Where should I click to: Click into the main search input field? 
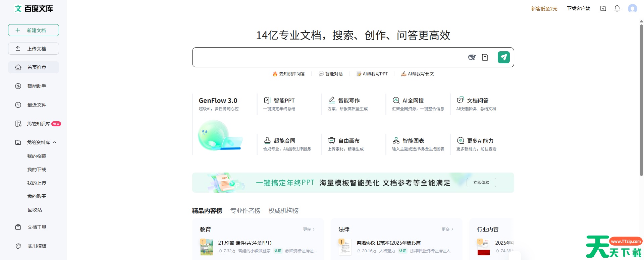click(329, 57)
